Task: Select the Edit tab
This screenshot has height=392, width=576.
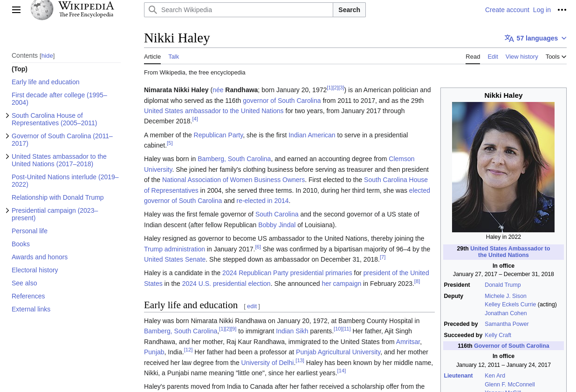Action: point(493,56)
